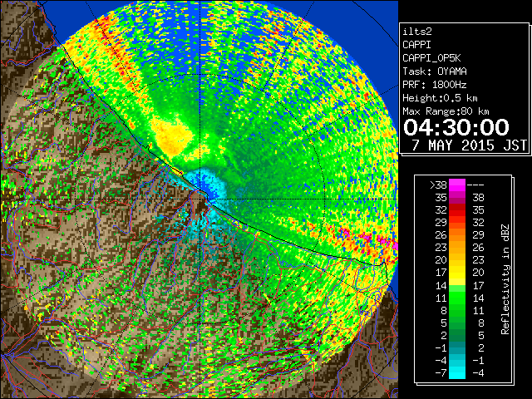
Task: Pick the dark green 2 to 5 dBZ swatch
Action: pos(457,335)
